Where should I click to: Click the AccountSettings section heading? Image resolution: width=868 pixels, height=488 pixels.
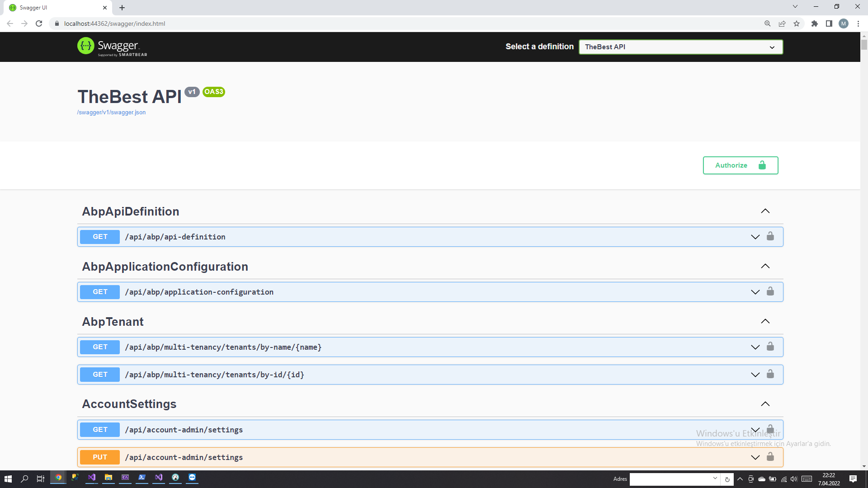pos(129,404)
